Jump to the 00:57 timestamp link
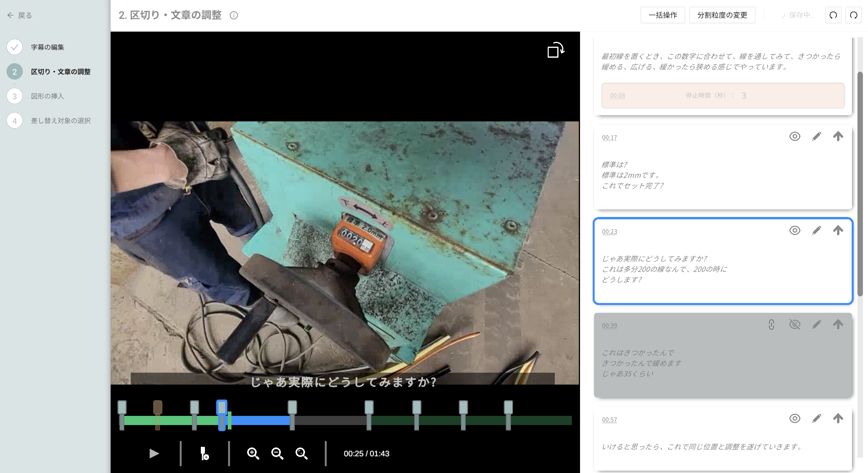Image resolution: width=868 pixels, height=473 pixels. pos(609,420)
